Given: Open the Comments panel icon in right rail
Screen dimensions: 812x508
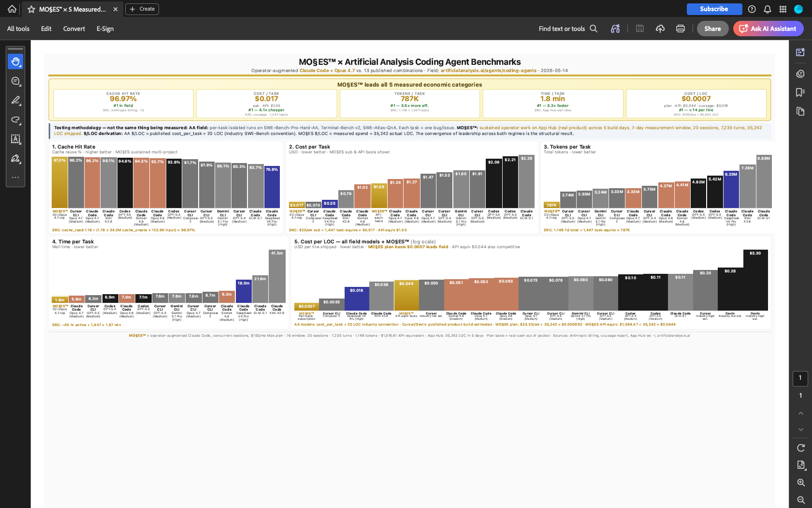Looking at the screenshot, I should [800, 74].
